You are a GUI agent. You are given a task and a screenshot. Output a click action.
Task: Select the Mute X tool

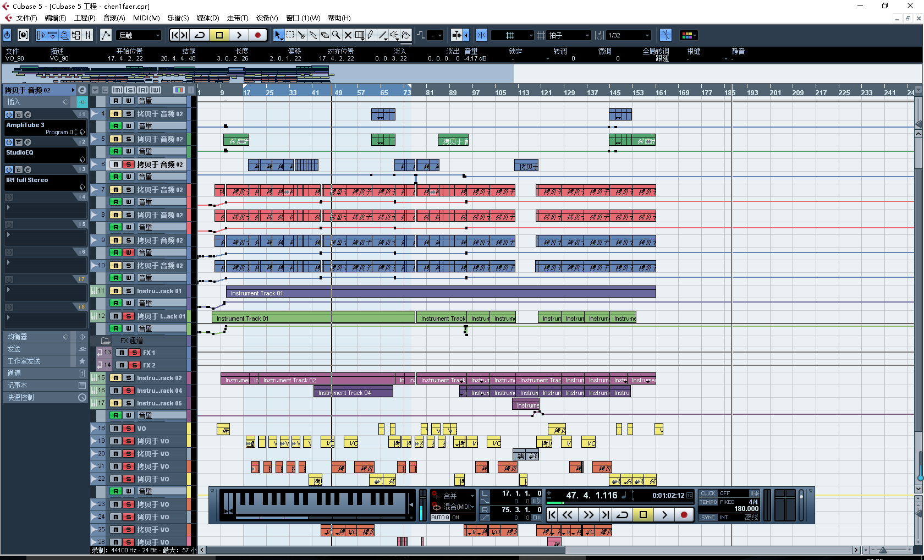click(348, 35)
